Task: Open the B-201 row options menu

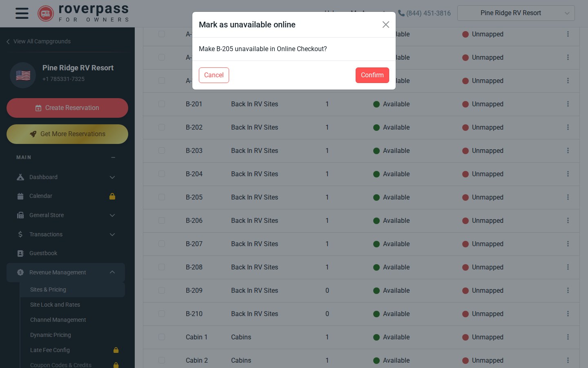Action: point(568,104)
